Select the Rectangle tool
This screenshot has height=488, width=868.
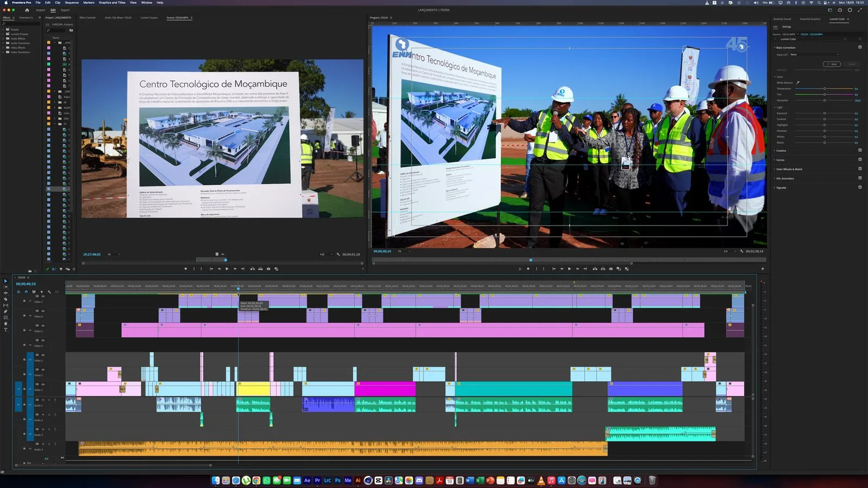6,317
